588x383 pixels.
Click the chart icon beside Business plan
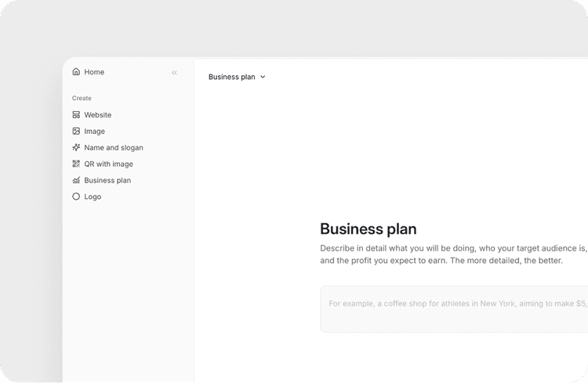76,181
